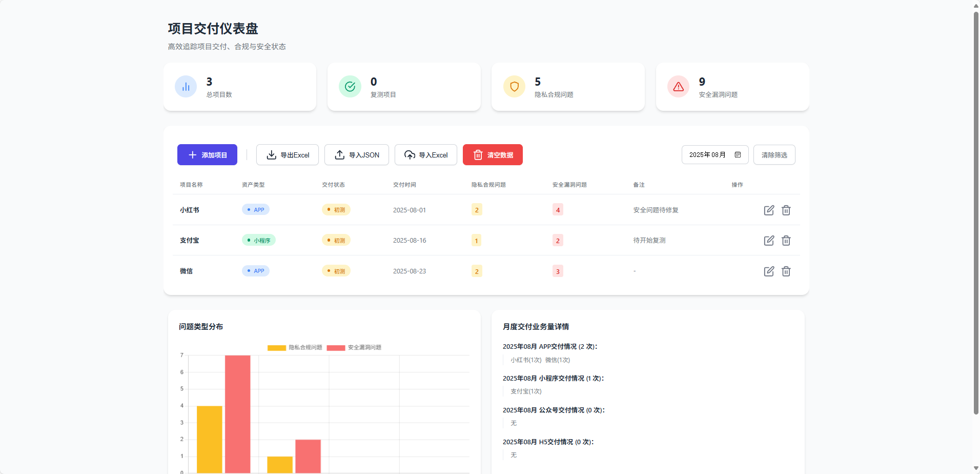
Task: Toggle 隐私合规问题 legend in chart
Action: coord(295,348)
